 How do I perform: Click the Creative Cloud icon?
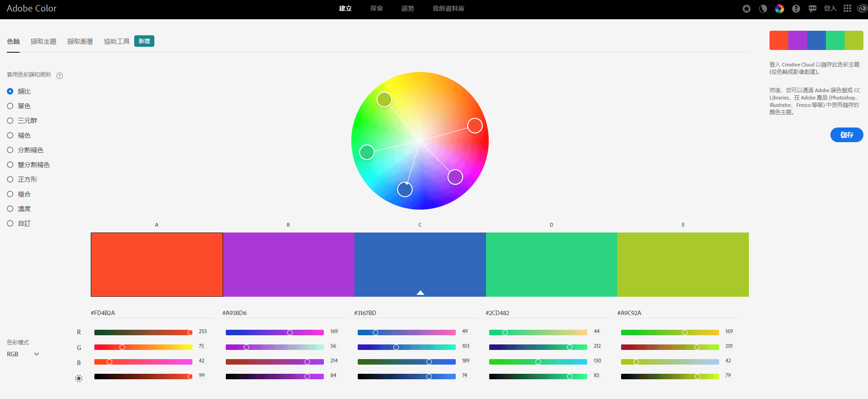[862, 9]
